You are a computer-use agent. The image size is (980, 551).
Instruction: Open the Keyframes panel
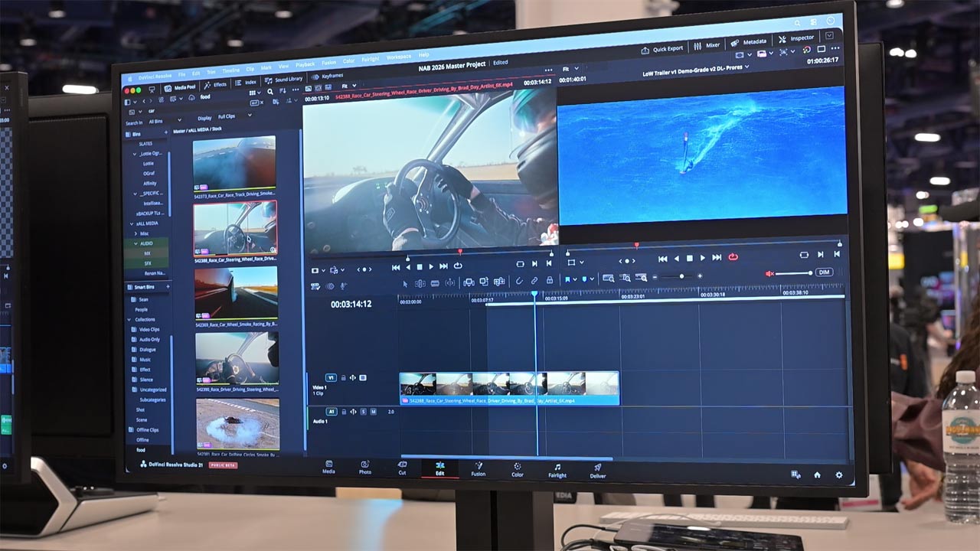[328, 77]
